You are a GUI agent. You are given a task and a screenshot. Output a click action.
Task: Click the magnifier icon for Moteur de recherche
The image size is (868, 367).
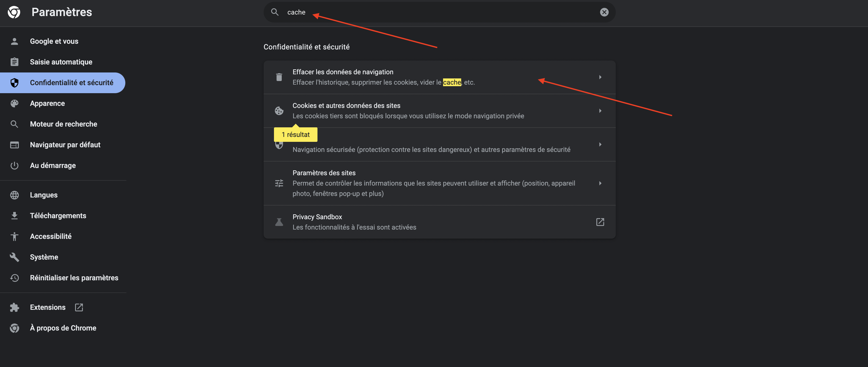(x=14, y=124)
